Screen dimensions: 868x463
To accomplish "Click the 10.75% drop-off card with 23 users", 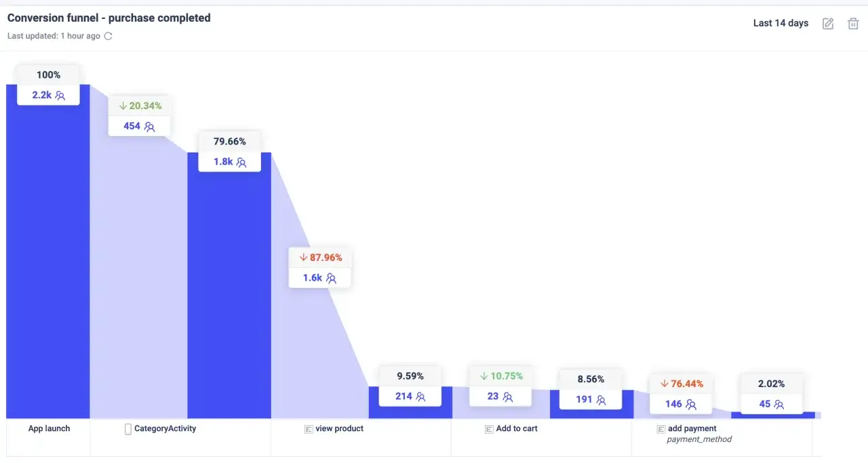I will pos(500,386).
